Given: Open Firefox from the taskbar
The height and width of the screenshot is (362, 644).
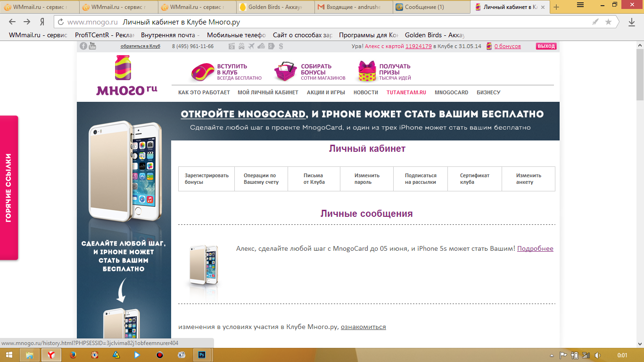Looking at the screenshot, I should [x=73, y=355].
